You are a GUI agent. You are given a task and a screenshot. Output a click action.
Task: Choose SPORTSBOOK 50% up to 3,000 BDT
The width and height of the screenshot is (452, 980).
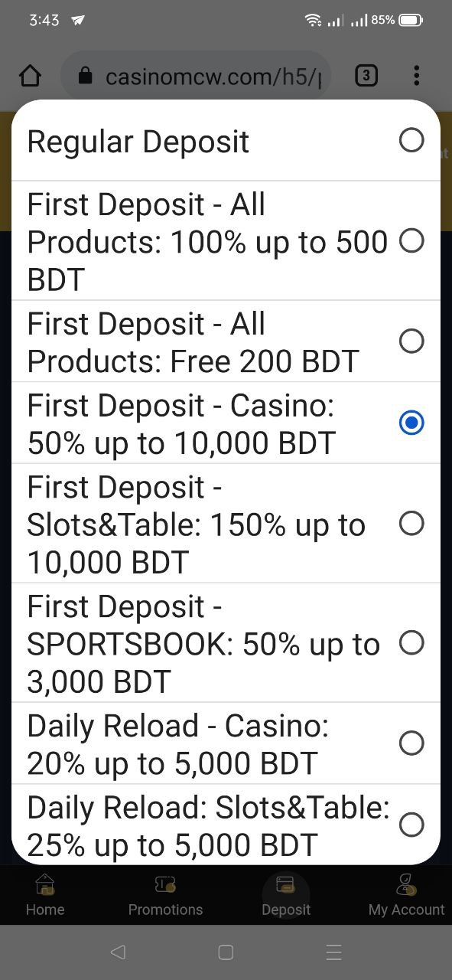click(x=411, y=642)
